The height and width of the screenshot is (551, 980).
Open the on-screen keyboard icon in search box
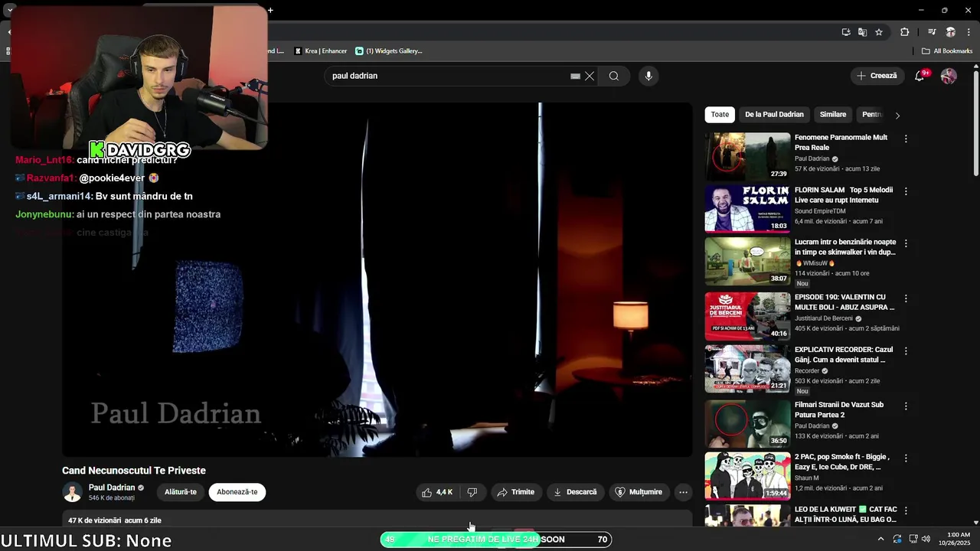pos(575,76)
